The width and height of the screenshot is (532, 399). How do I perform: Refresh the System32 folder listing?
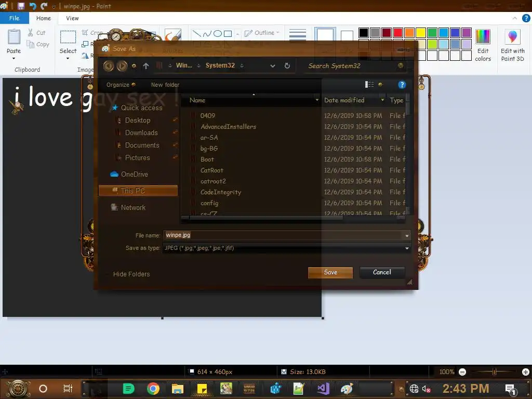click(x=287, y=66)
